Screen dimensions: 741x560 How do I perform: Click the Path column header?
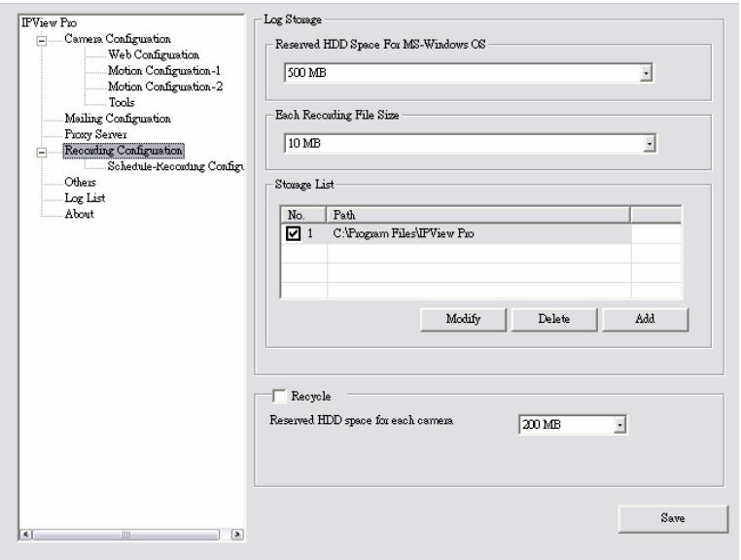click(x=478, y=215)
